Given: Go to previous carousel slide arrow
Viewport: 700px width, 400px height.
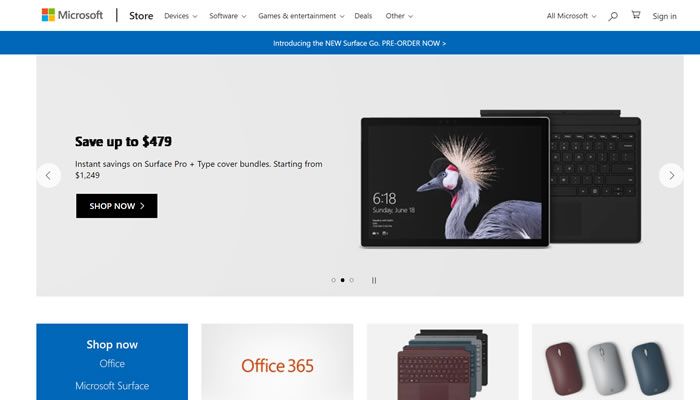Looking at the screenshot, I should point(48,175).
